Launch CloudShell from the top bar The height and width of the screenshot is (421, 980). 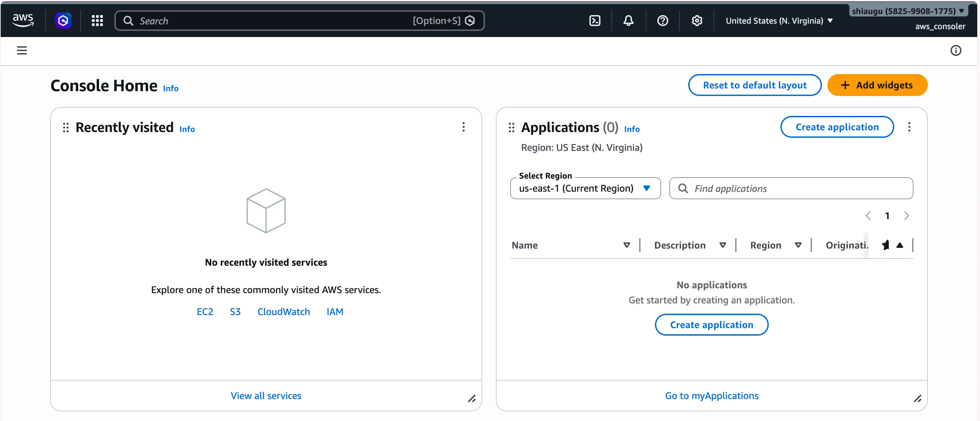coord(595,21)
